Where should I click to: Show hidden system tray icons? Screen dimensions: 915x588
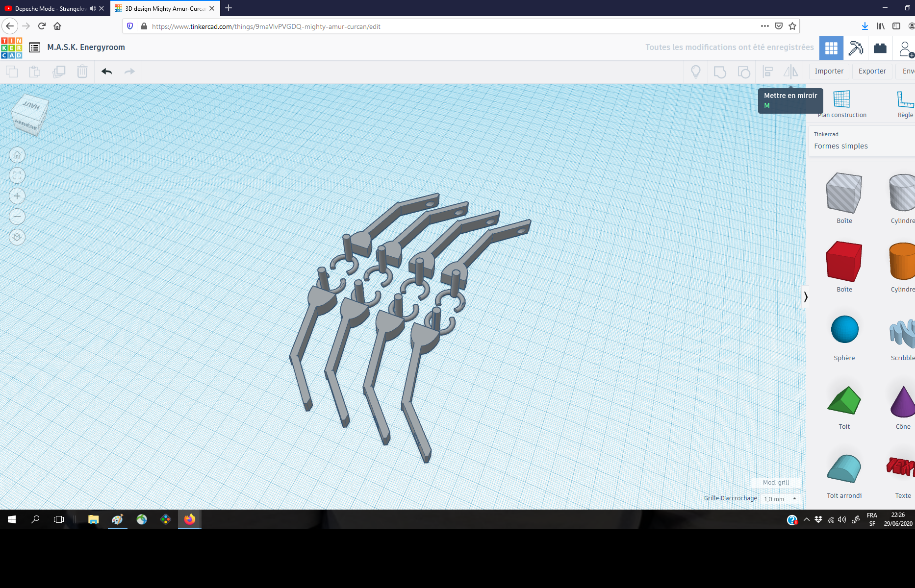806,519
